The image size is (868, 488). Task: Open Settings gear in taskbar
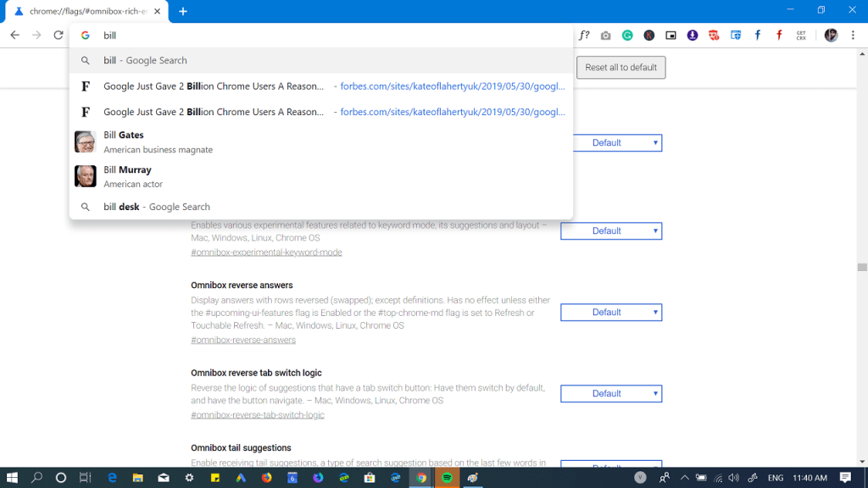pos(189,478)
